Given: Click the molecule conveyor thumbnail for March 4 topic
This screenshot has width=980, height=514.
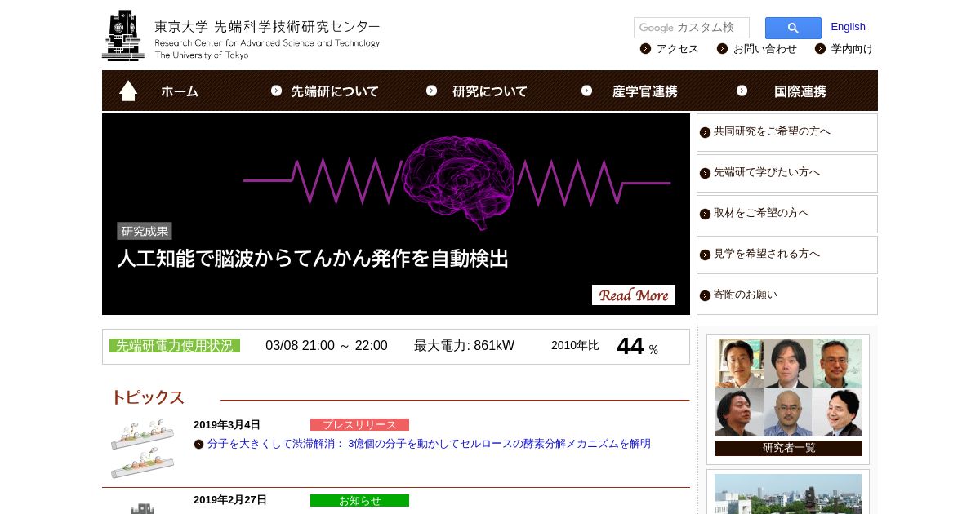Looking at the screenshot, I should (143, 449).
